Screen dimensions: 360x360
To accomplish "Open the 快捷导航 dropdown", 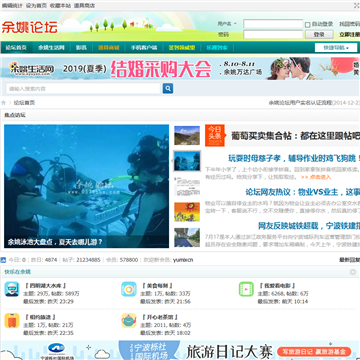I will (336, 48).
